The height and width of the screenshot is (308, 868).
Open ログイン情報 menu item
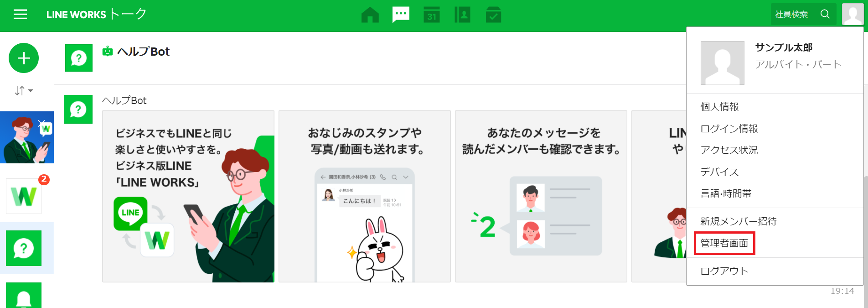729,129
